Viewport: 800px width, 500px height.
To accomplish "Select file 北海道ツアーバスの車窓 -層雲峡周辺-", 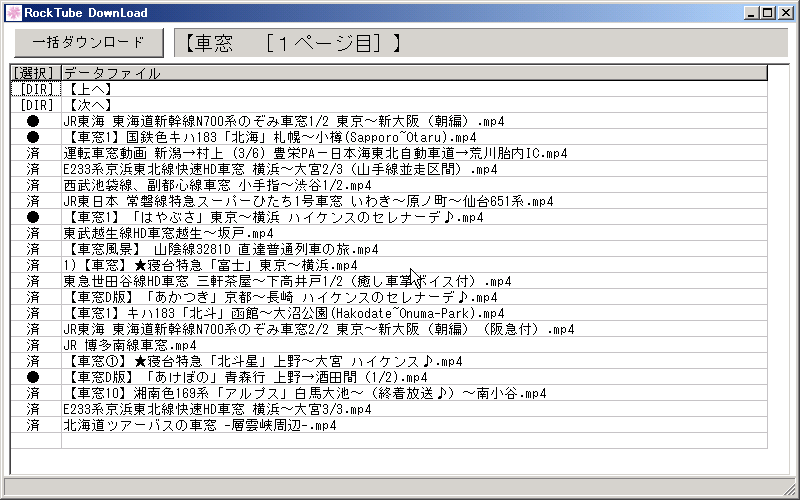I will coord(414,425).
